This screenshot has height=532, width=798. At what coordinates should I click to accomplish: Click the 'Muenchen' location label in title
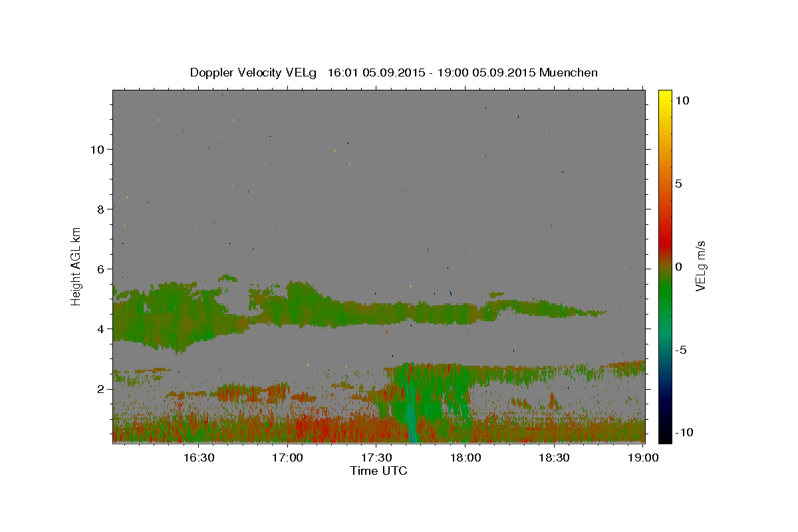[x=569, y=72]
